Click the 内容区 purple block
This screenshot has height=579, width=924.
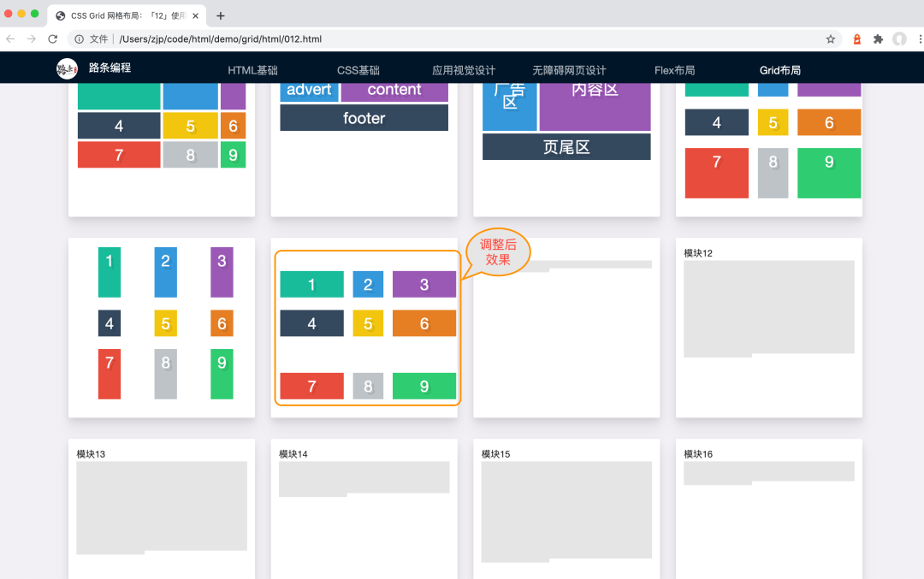[595, 106]
